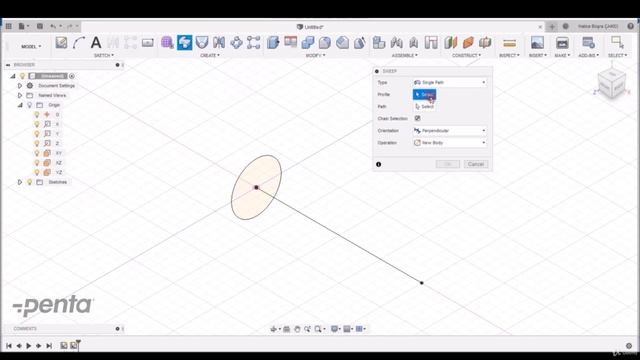Select the Plane at Angle tool
This screenshot has width=640, height=360.
(468, 42)
